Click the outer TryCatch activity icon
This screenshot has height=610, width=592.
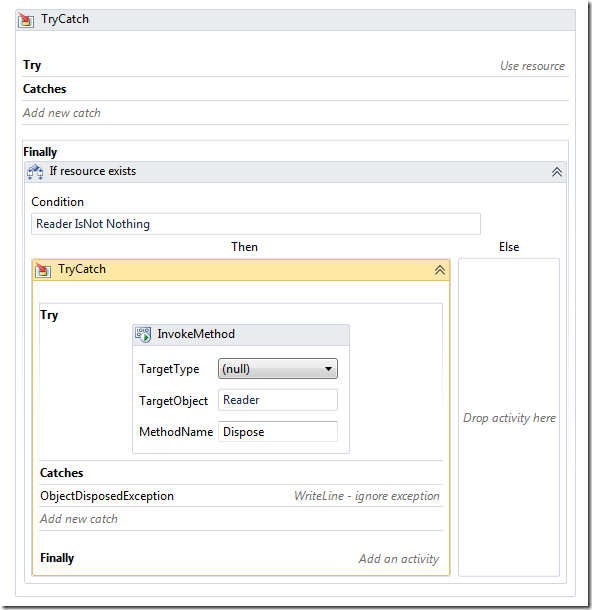[x=26, y=19]
